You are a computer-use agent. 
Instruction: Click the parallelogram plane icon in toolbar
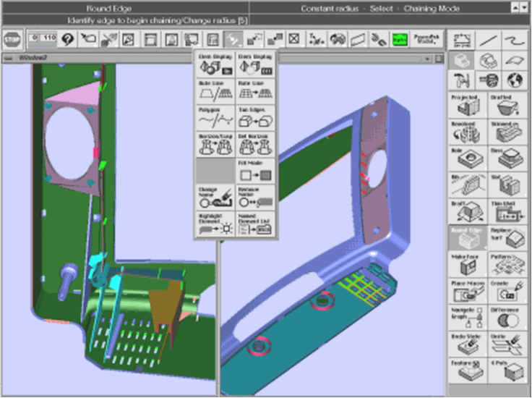coord(358,39)
